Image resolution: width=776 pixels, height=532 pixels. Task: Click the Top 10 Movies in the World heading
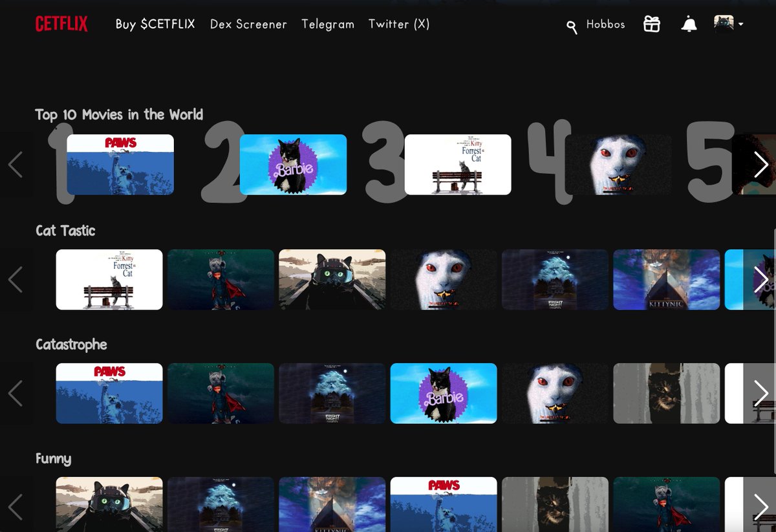119,115
